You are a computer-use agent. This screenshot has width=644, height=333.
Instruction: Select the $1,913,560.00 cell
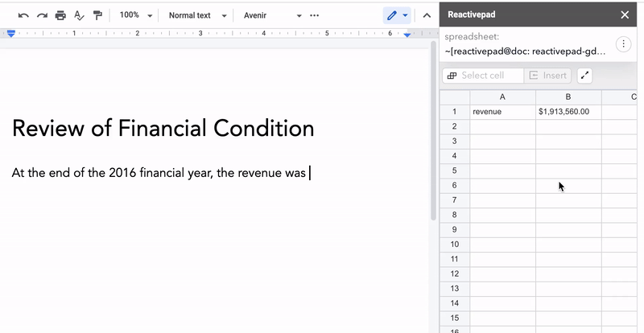pos(568,112)
